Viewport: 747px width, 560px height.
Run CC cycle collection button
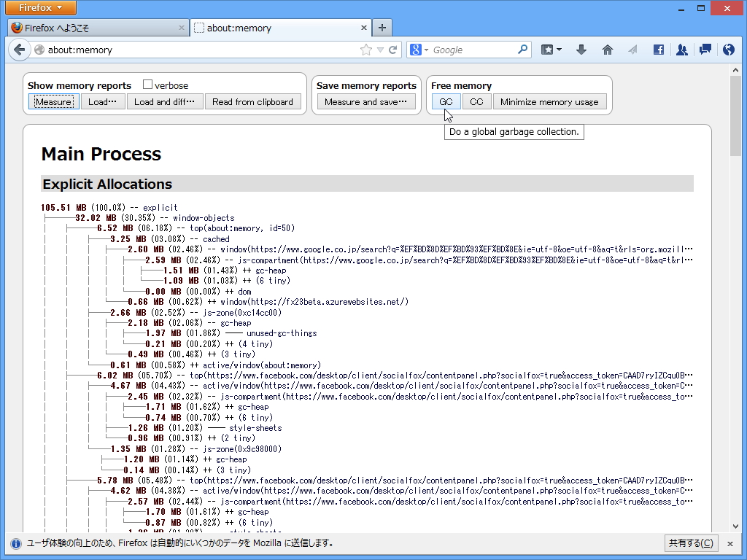(x=476, y=102)
